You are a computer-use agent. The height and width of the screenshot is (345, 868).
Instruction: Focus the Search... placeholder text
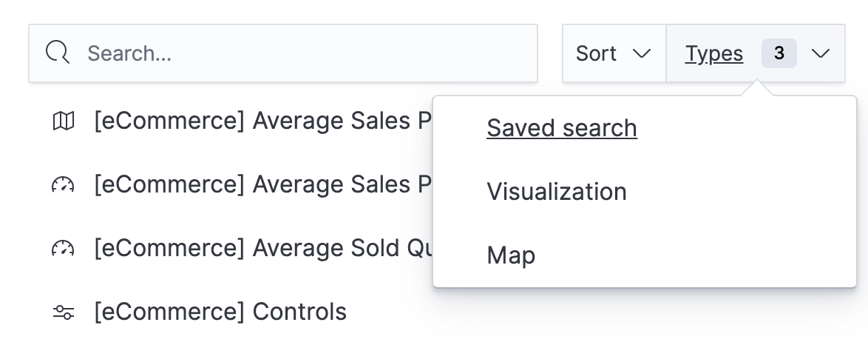pyautogui.click(x=129, y=53)
